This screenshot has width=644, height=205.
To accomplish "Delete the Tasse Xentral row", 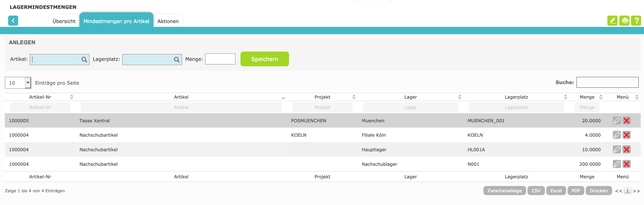I will 626,120.
